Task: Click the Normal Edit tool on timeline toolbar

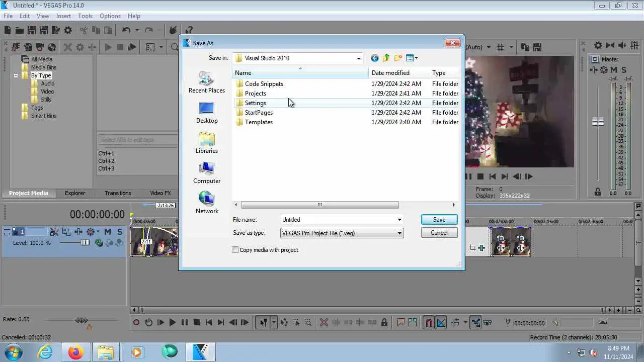Action: pyautogui.click(x=263, y=323)
